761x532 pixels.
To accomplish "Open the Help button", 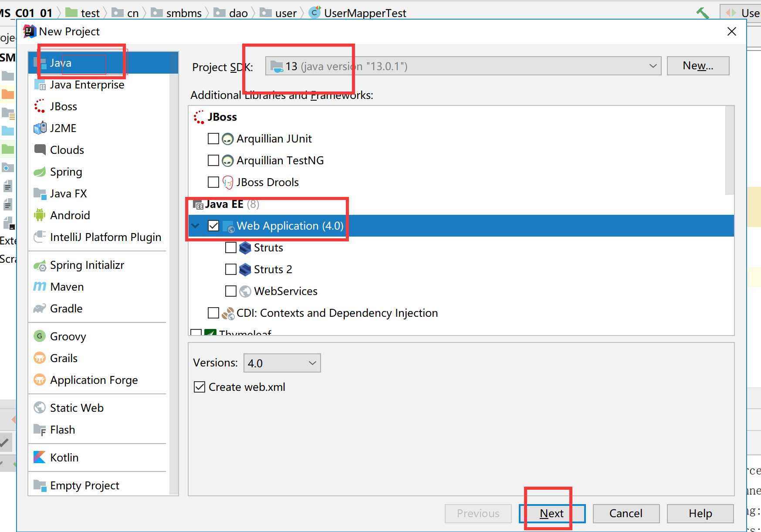I will [x=700, y=513].
